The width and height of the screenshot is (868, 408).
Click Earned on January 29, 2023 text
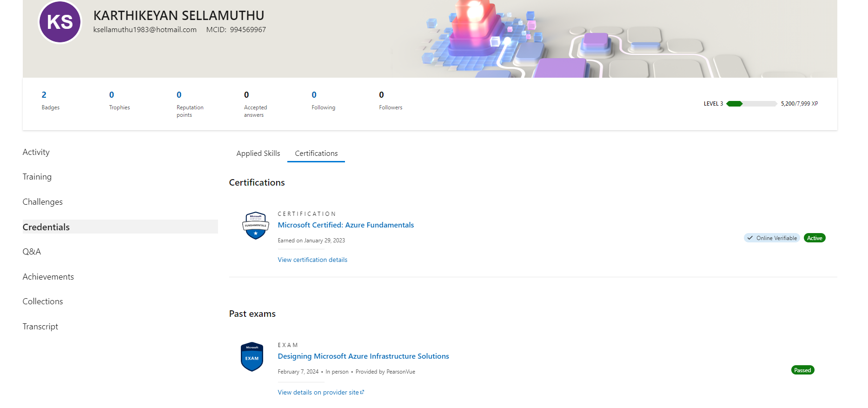[x=311, y=241]
